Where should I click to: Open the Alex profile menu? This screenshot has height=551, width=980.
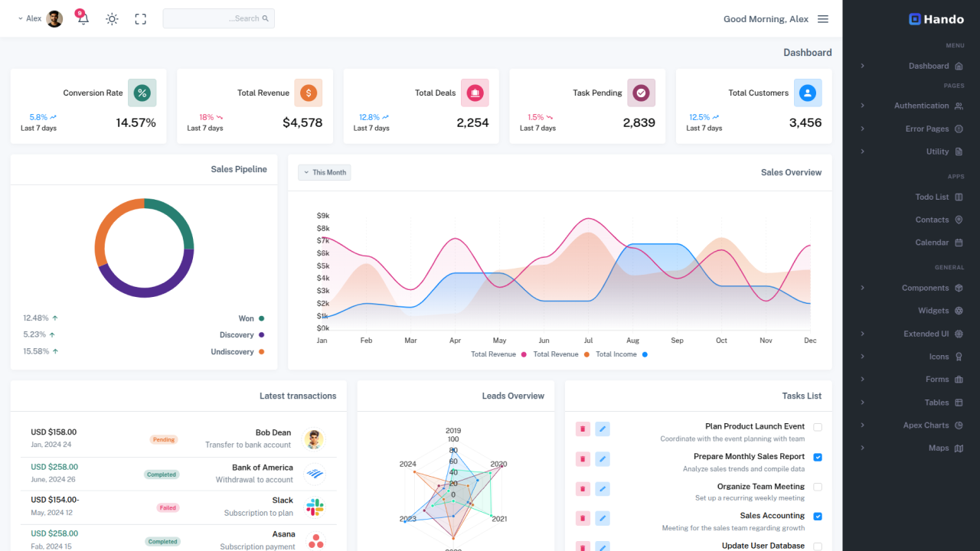pyautogui.click(x=38, y=18)
